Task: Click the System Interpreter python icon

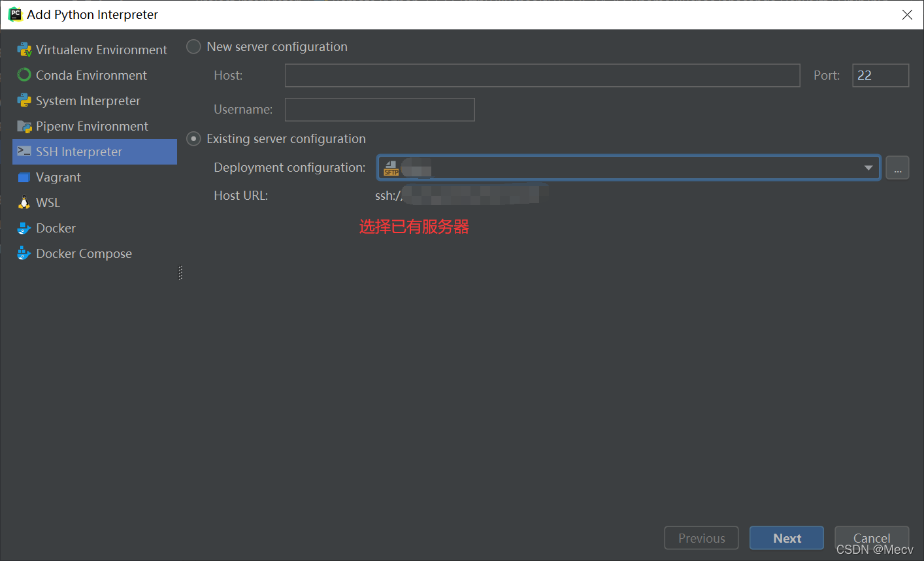Action: point(24,101)
